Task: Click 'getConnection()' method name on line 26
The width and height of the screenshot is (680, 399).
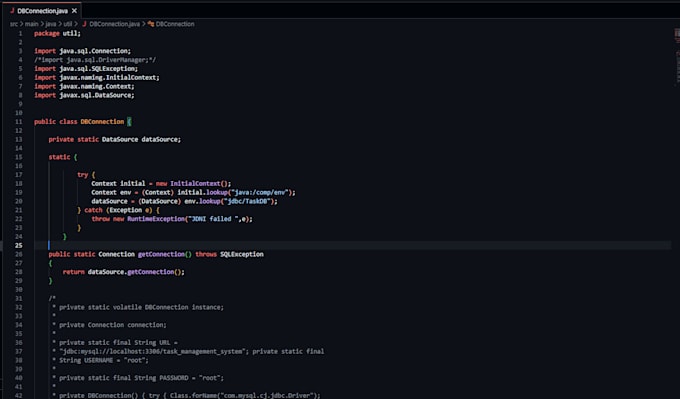Action: coord(164,255)
